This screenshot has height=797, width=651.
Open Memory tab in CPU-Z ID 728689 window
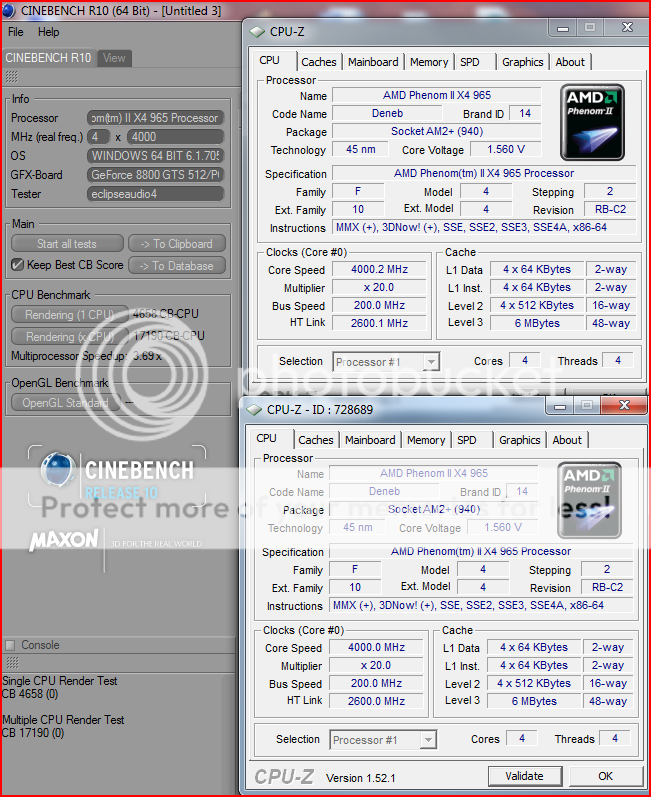(x=426, y=440)
